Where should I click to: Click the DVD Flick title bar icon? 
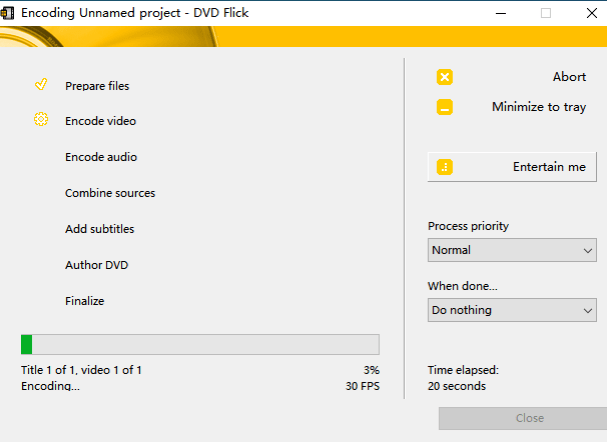(9, 12)
